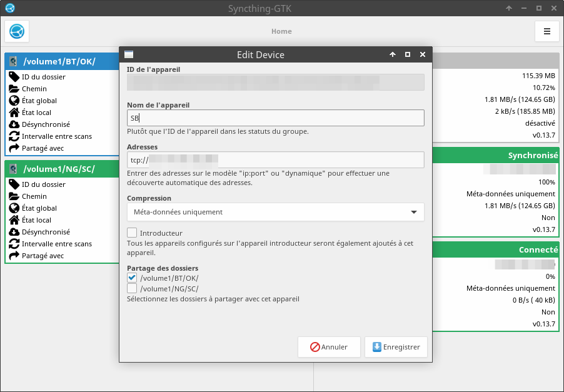564x392 pixels.
Task: Click share arrow icon for Partagé avec in NG/SC
Action: point(14,255)
